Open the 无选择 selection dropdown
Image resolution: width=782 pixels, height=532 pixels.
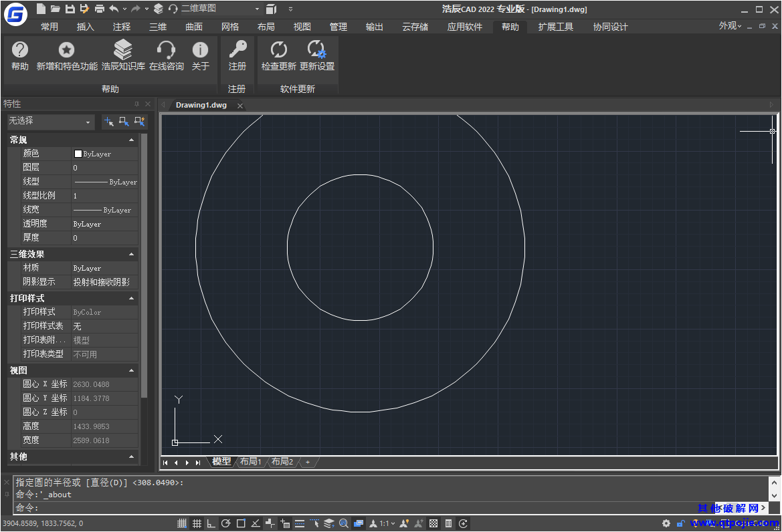pos(50,122)
